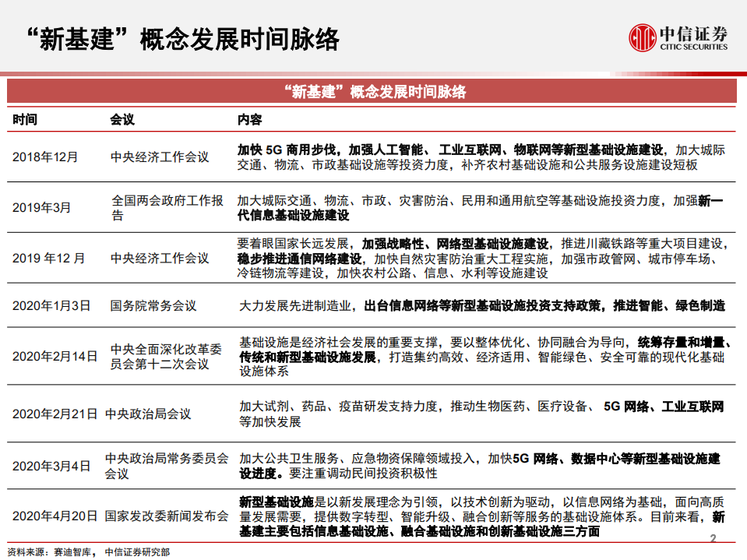The image size is (747, 560).
Task: Select the 内容 column header
Action: (x=248, y=121)
